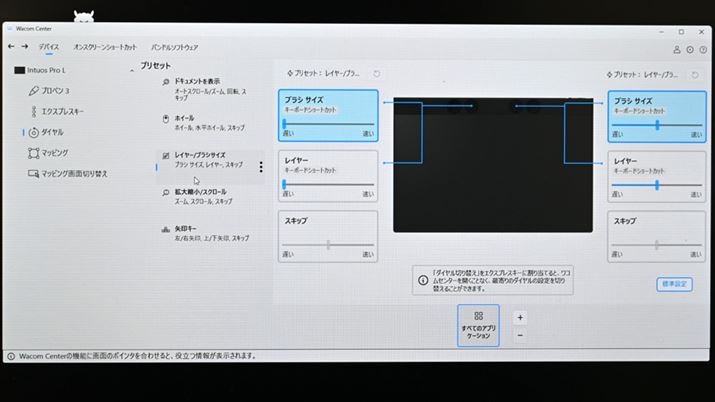The width and height of the screenshot is (715, 402).
Task: Select the エクスプレスキー sidebar item
Action: click(x=62, y=111)
